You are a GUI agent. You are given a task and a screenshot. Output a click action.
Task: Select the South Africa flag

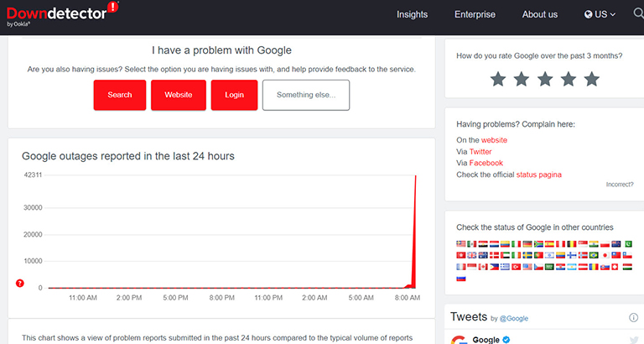click(538, 243)
